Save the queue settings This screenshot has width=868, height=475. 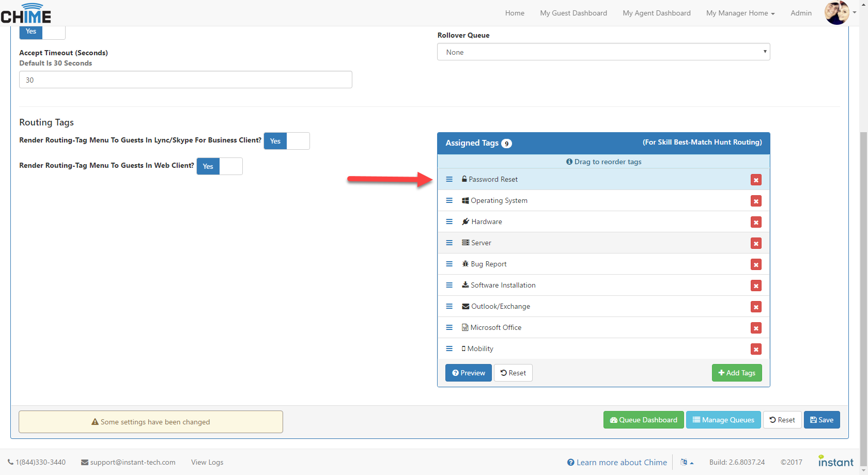click(x=822, y=420)
